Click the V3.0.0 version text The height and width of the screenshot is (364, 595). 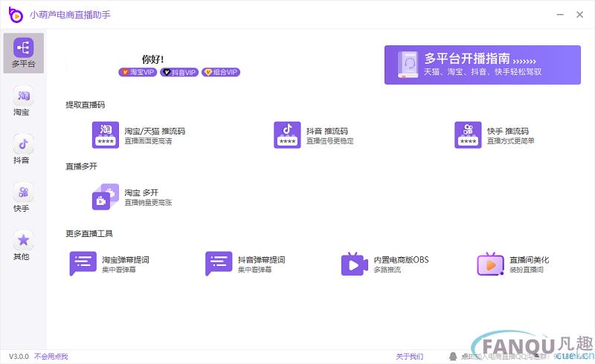pyautogui.click(x=19, y=357)
